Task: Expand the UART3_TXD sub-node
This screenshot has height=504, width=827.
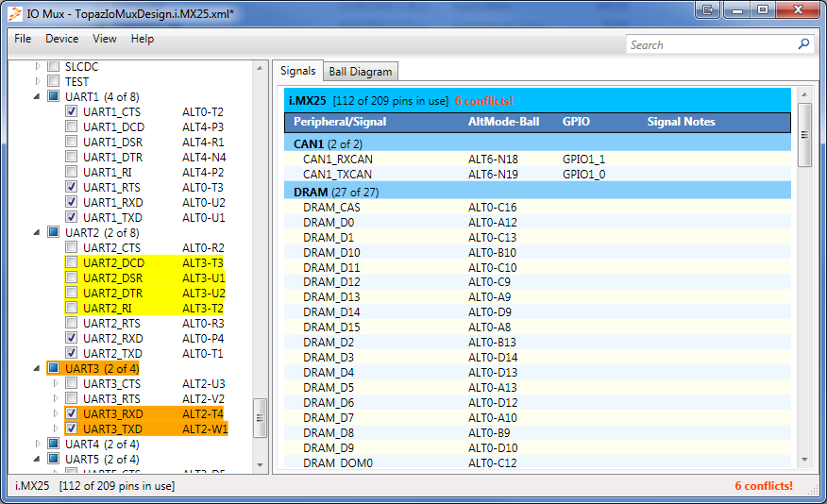Action: [56, 428]
